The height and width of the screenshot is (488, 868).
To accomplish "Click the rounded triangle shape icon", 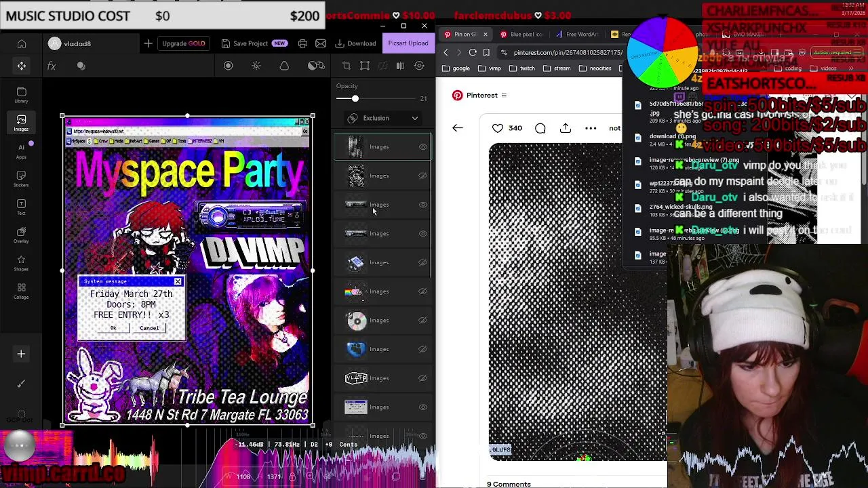I will [x=284, y=66].
